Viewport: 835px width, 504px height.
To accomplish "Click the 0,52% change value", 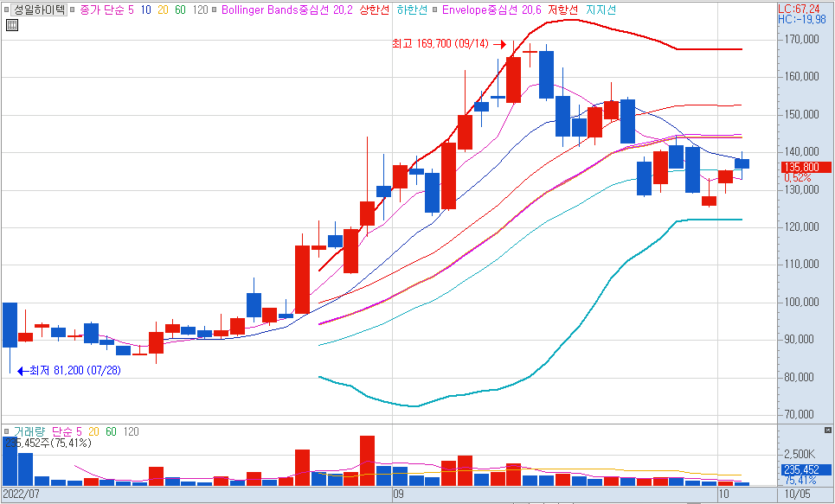I will click(x=797, y=178).
